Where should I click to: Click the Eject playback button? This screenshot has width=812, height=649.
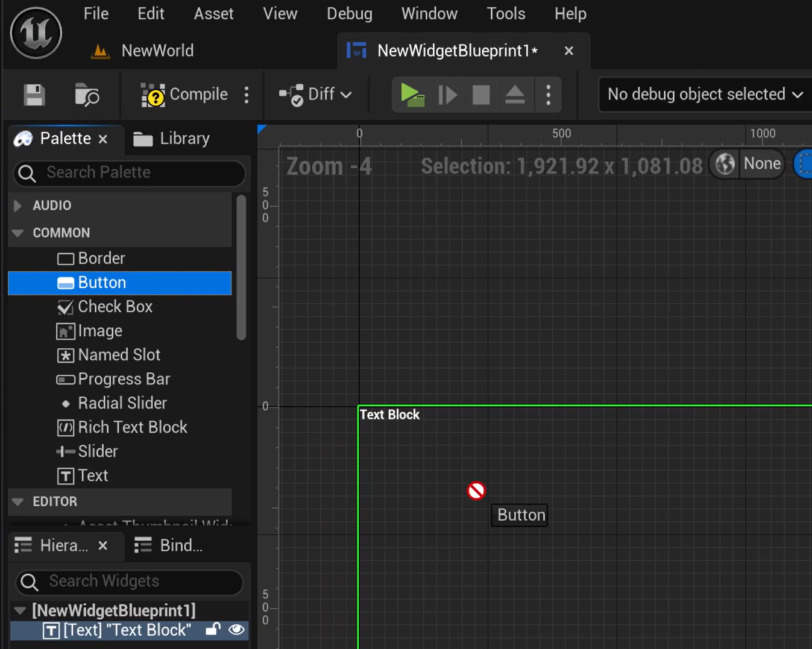[x=515, y=95]
